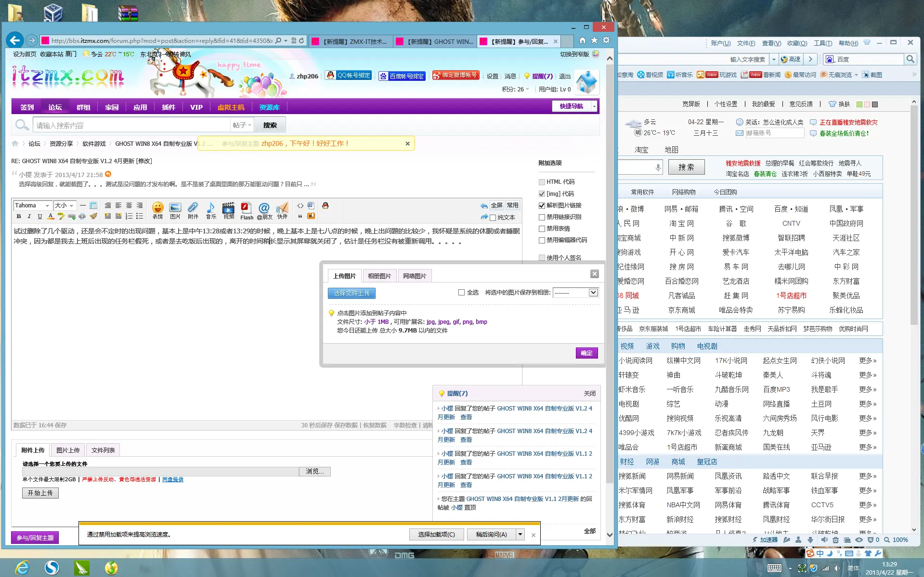Click the IE back arrow button
This screenshot has width=924, height=577.
click(x=15, y=40)
